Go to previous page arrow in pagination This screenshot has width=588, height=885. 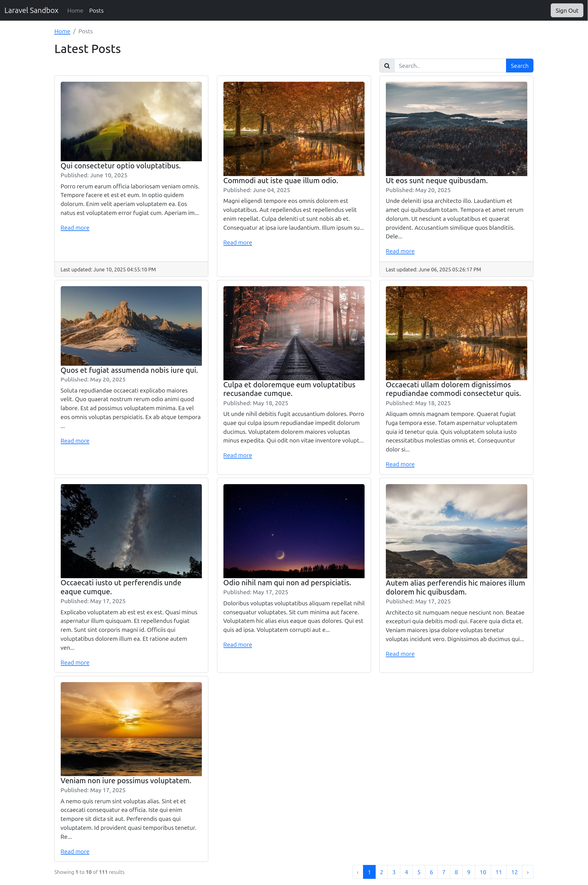[357, 872]
